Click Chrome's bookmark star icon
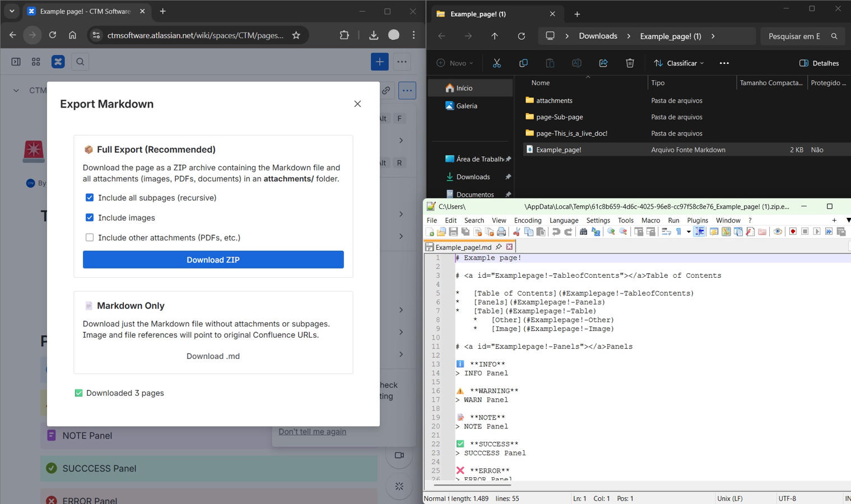The height and width of the screenshot is (504, 851). click(296, 35)
